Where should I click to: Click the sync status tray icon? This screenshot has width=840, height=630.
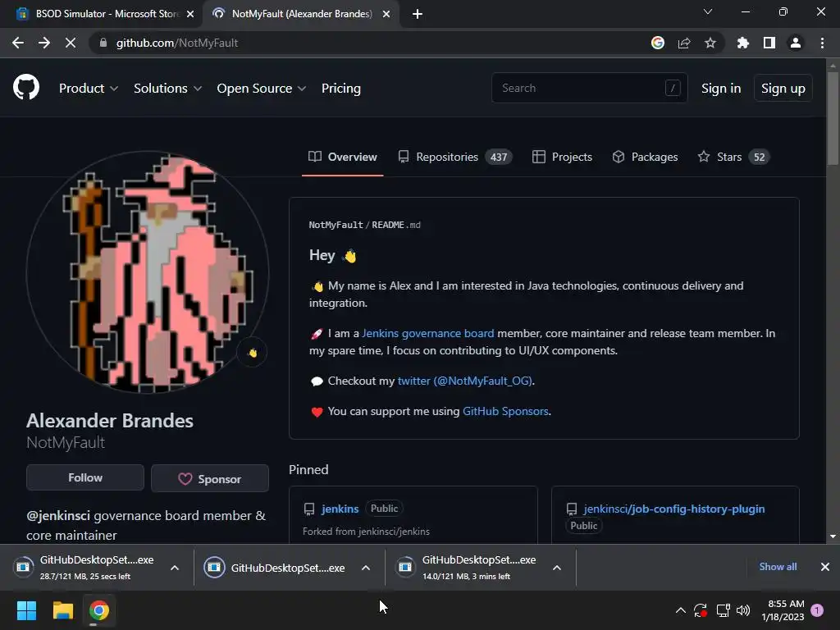tap(701, 610)
